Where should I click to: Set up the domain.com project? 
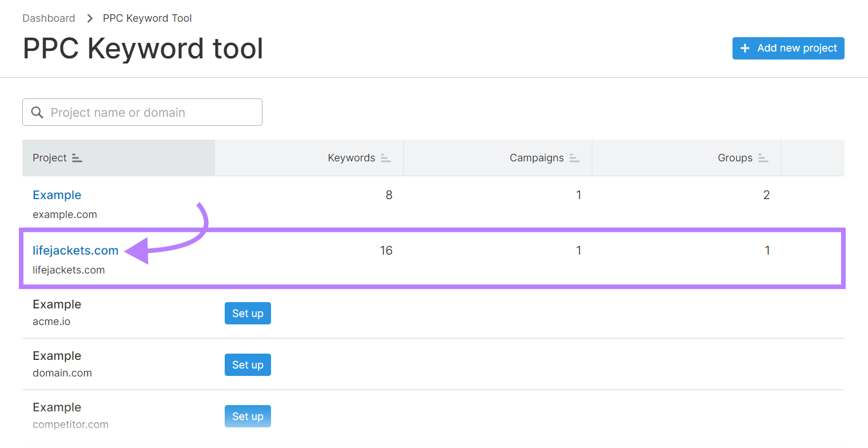[x=248, y=364]
